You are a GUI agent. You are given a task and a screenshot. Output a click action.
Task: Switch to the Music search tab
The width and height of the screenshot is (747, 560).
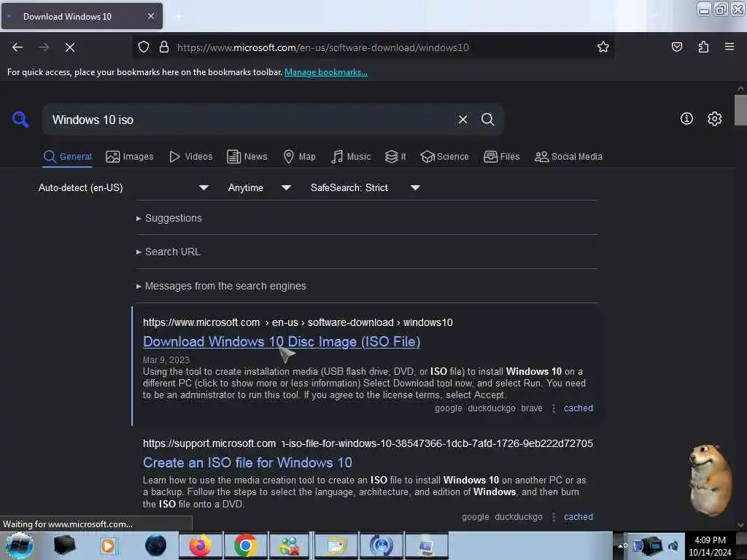pyautogui.click(x=351, y=157)
